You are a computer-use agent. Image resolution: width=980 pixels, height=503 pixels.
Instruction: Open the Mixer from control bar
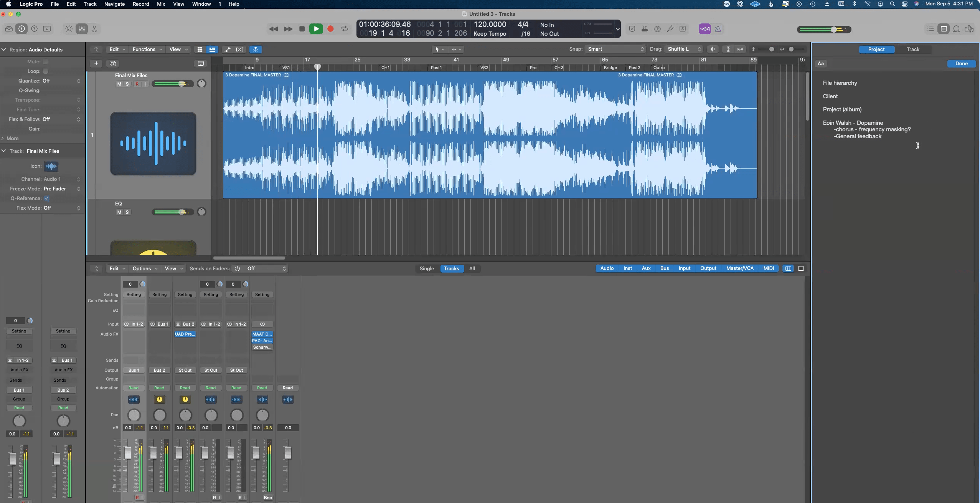[x=82, y=29]
